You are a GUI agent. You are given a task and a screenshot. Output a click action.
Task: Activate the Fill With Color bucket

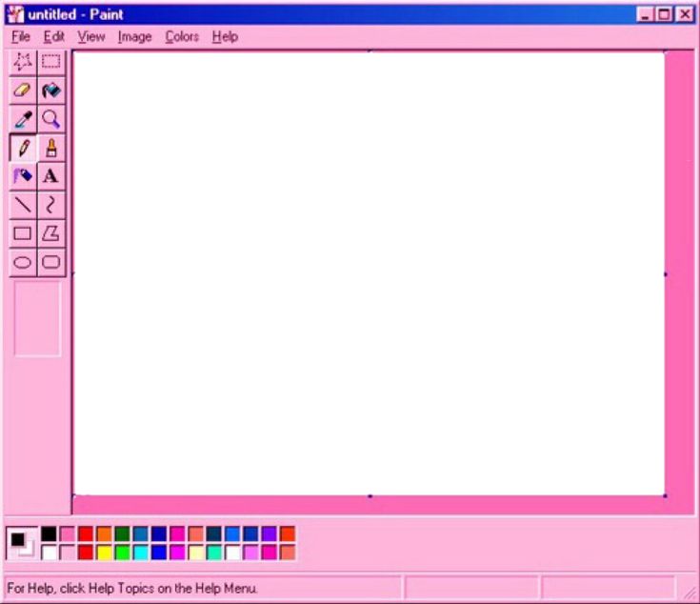point(50,91)
